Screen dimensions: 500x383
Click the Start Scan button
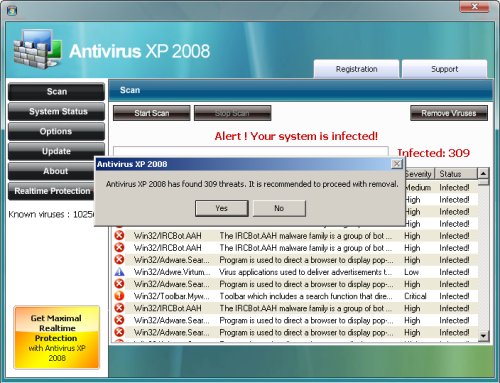point(152,113)
